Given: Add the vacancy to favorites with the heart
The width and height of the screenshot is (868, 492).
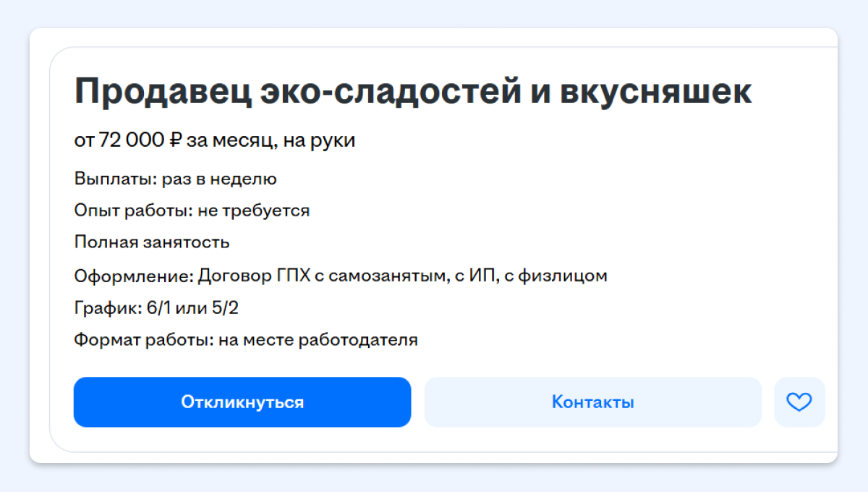Looking at the screenshot, I should pos(799,402).
